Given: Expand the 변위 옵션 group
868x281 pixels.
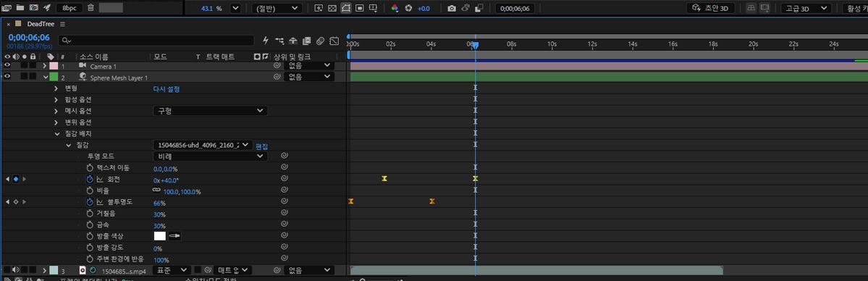Looking at the screenshot, I should [56, 122].
